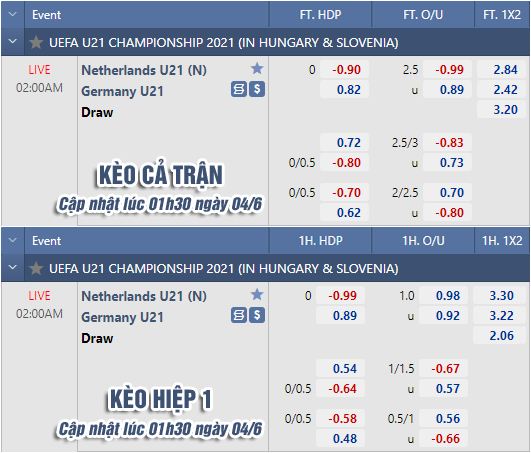Select the FT. HDP column header
The image size is (531, 453).
pyautogui.click(x=320, y=15)
